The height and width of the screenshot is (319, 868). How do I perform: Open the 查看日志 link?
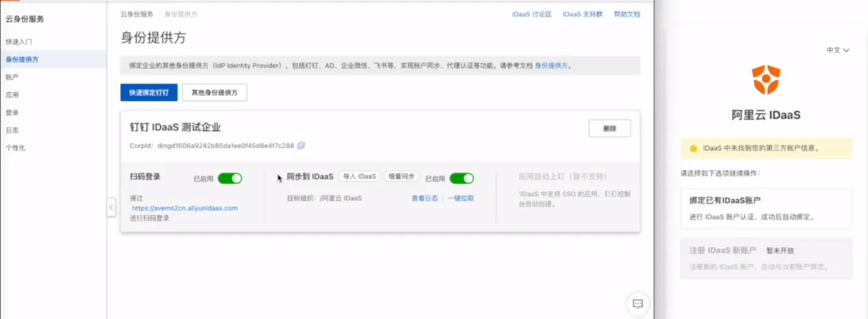(425, 198)
